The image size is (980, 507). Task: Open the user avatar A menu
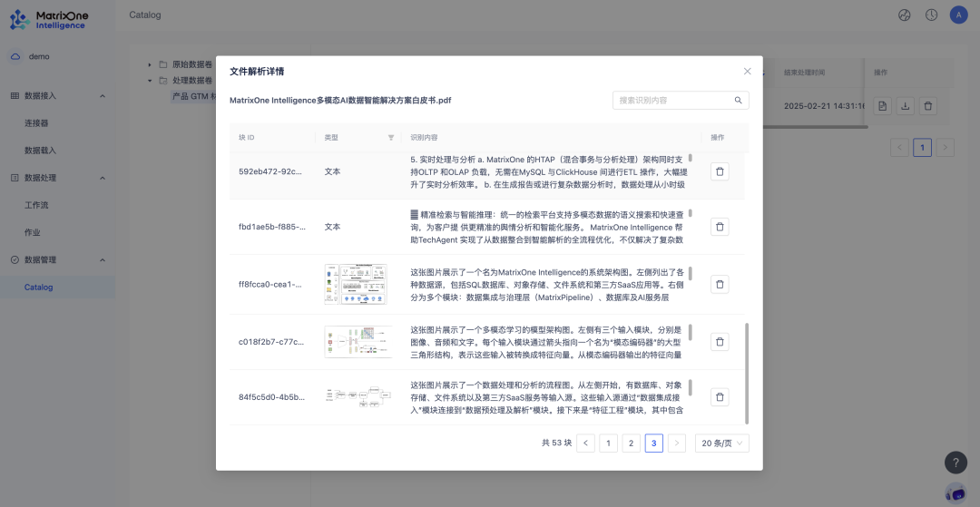(x=959, y=15)
